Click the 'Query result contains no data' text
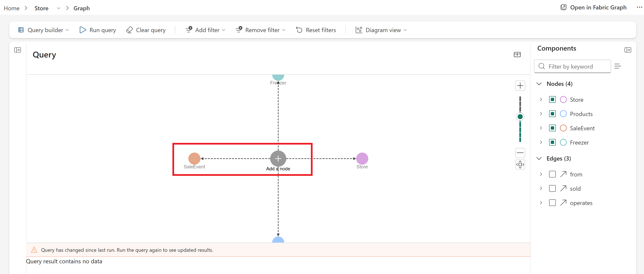 pos(64,261)
